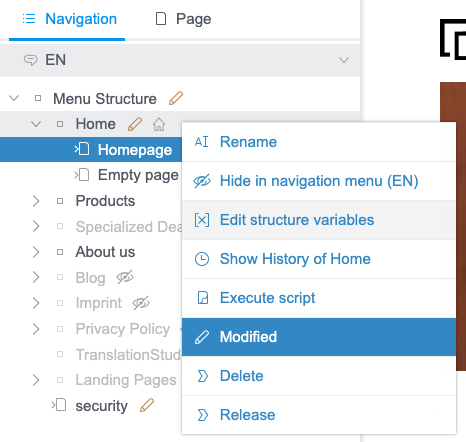Click the pencil icon next to security
The image size is (466, 442).
(x=147, y=405)
